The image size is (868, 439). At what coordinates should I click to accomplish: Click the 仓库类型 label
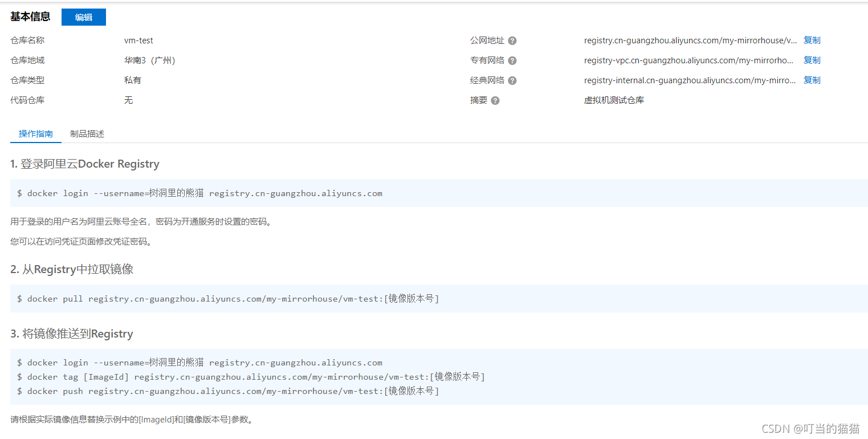(x=27, y=80)
